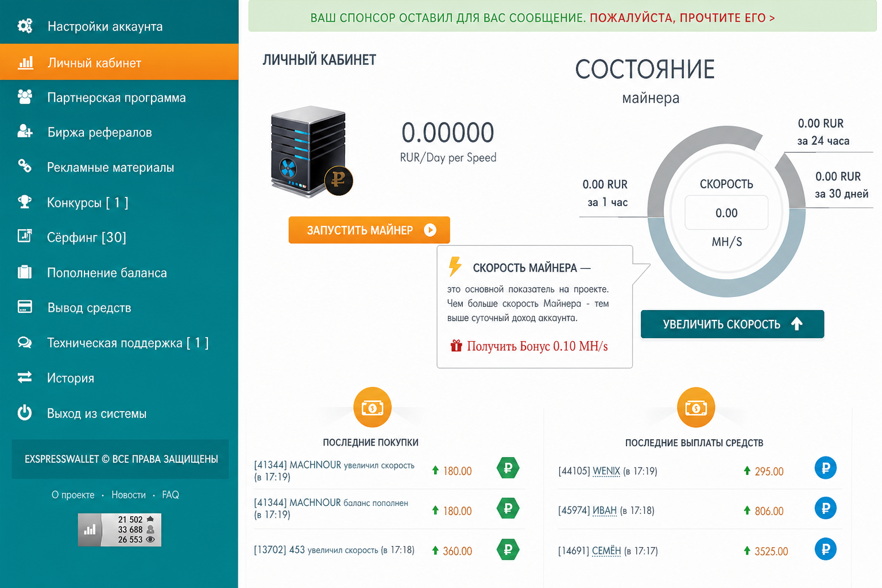The width and height of the screenshot is (882, 588).
Task: Click the green ruble badge beside 360.00 purchase
Action: [508, 550]
